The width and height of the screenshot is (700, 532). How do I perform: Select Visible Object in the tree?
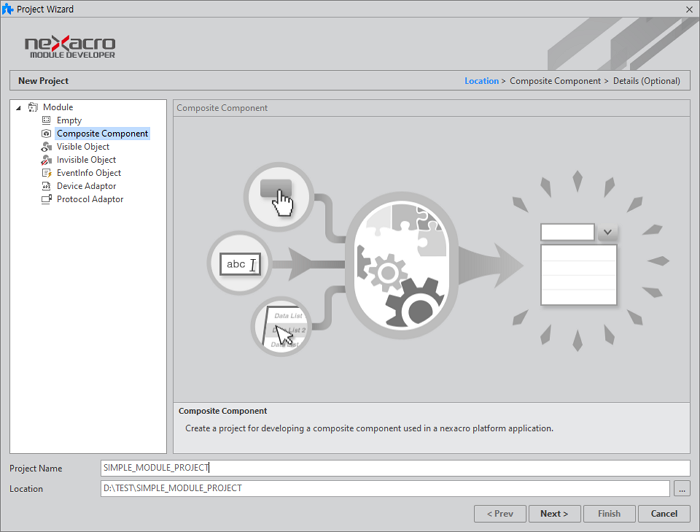83,147
